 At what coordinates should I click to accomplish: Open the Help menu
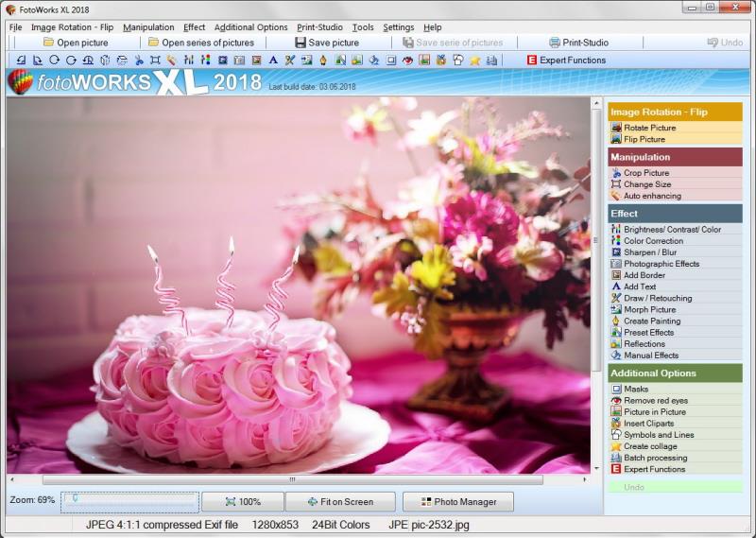pos(433,27)
